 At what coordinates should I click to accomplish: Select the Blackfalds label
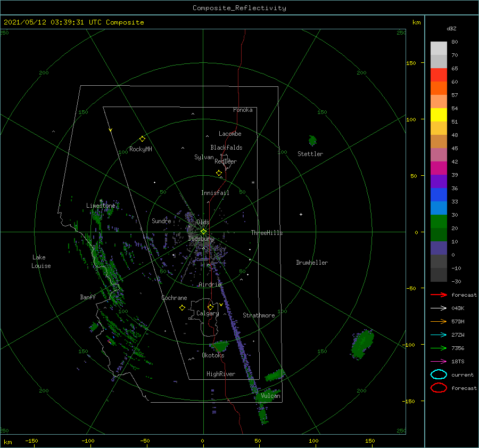point(226,148)
